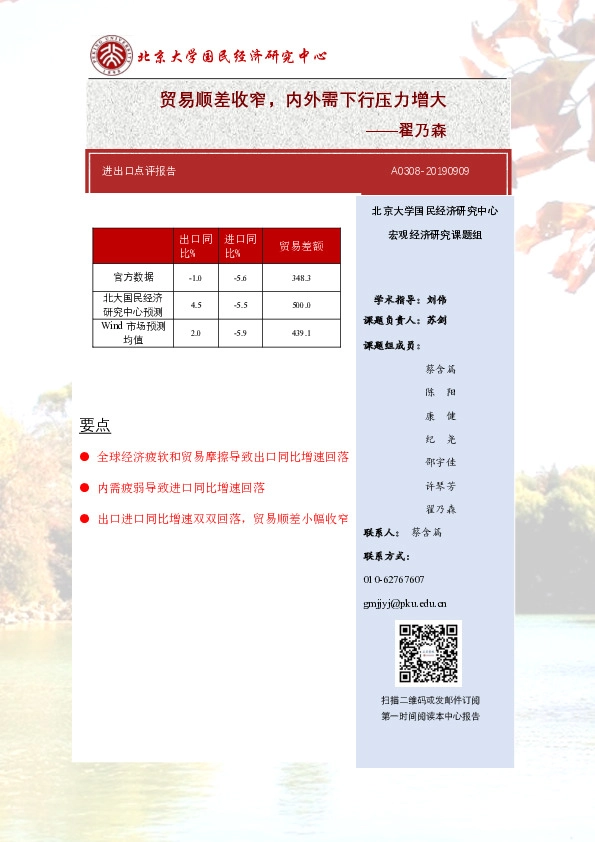
Task: Click the cell value -5.6
Action: point(240,278)
